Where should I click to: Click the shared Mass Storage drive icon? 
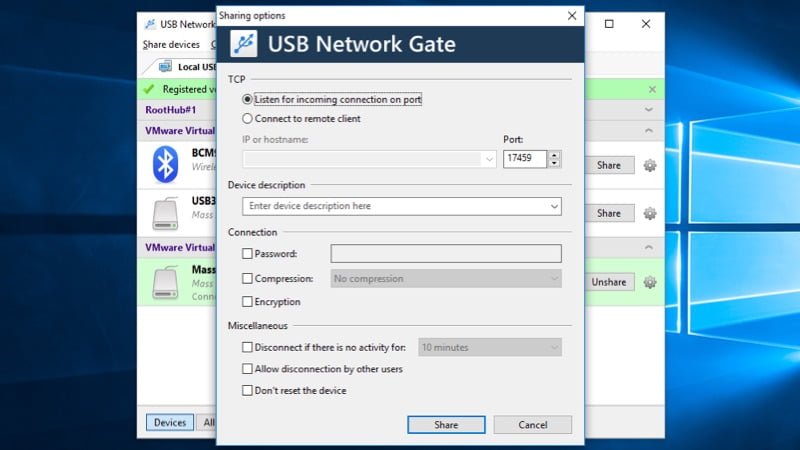tap(165, 282)
